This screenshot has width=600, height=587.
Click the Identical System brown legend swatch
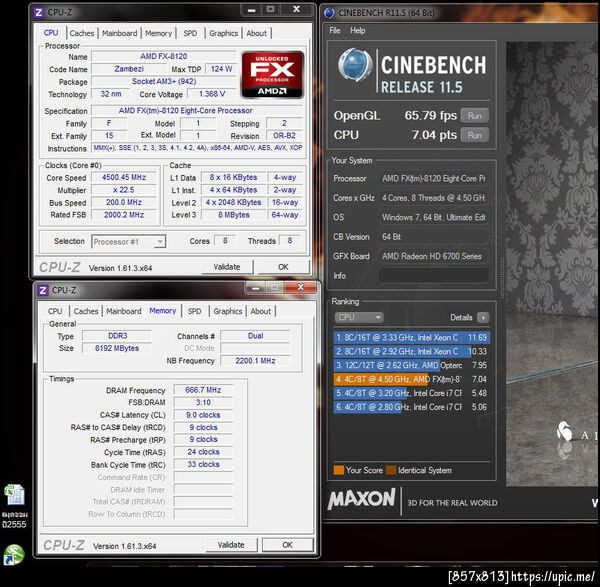[x=391, y=470]
